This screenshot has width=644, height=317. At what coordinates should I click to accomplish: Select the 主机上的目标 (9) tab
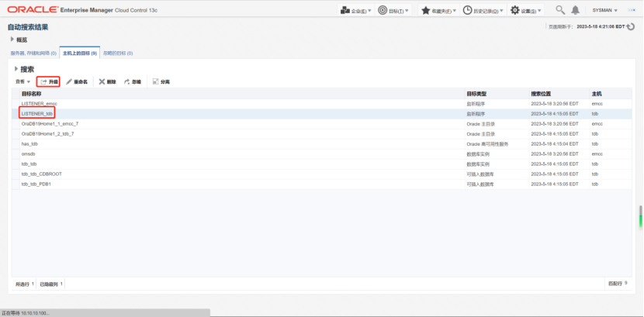point(80,53)
